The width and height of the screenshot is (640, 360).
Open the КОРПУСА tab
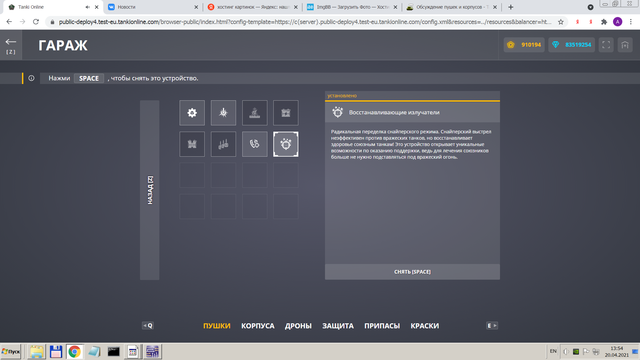[x=258, y=326]
